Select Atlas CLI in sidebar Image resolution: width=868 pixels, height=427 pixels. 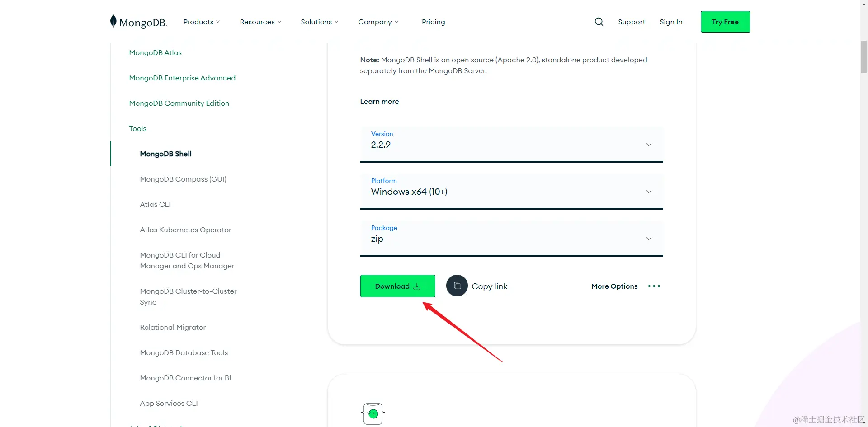[x=155, y=204]
